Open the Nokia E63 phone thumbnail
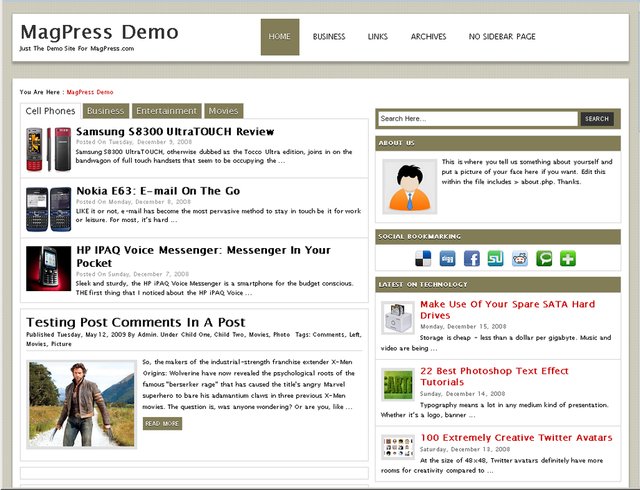This screenshot has height=490, width=640. (48, 209)
